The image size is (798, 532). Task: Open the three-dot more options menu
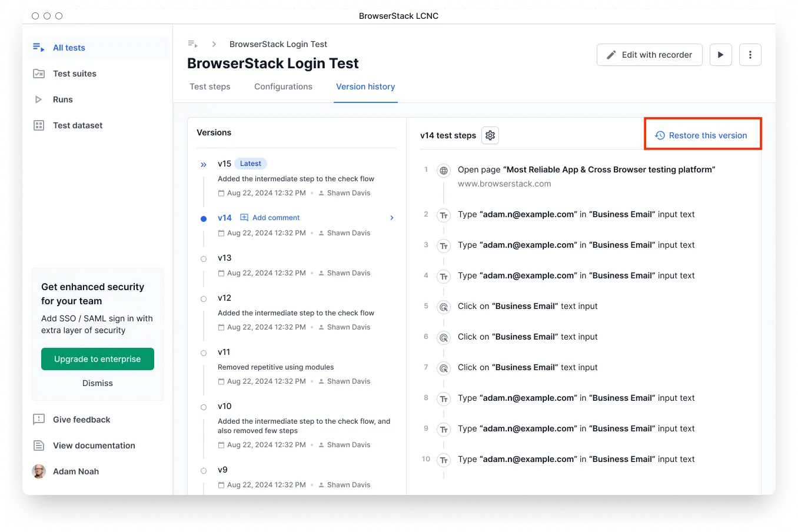[750, 55]
